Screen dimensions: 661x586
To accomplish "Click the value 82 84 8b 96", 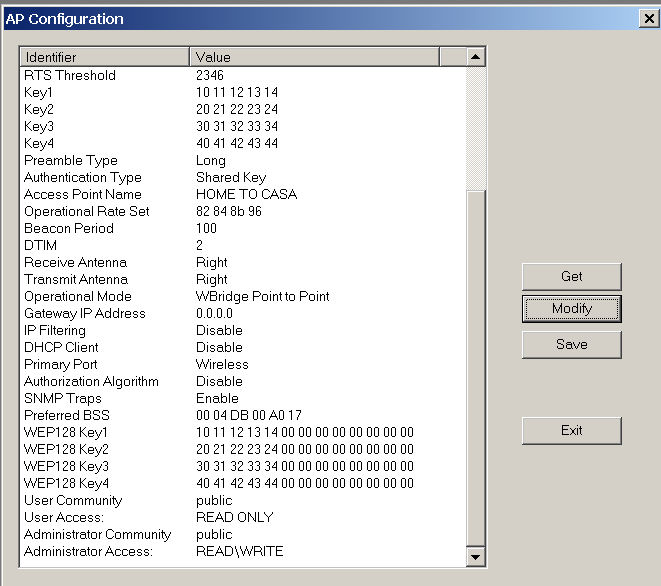I will pyautogui.click(x=229, y=211).
